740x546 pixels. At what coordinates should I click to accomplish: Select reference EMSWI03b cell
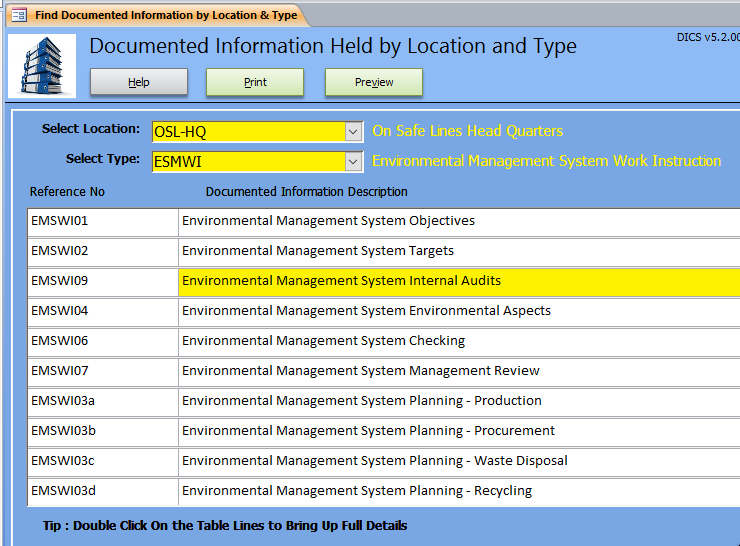(103, 431)
